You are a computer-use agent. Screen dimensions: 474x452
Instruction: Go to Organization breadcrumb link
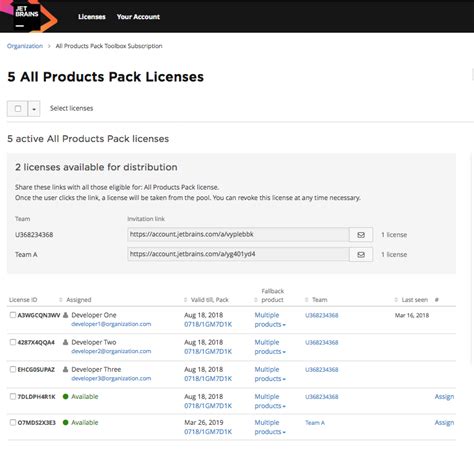tap(25, 46)
